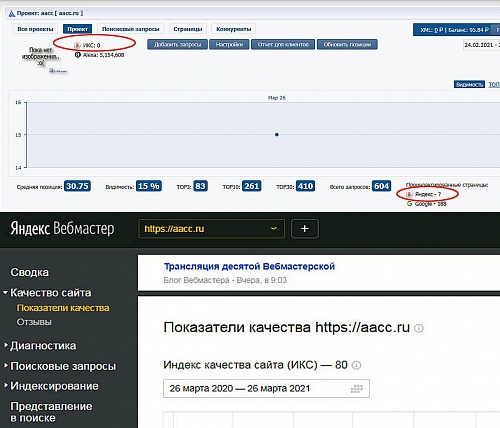Open the 26 марта 2020 — 26 марта 2021 date range
The height and width of the screenshot is (428, 500).
[x=266, y=389]
